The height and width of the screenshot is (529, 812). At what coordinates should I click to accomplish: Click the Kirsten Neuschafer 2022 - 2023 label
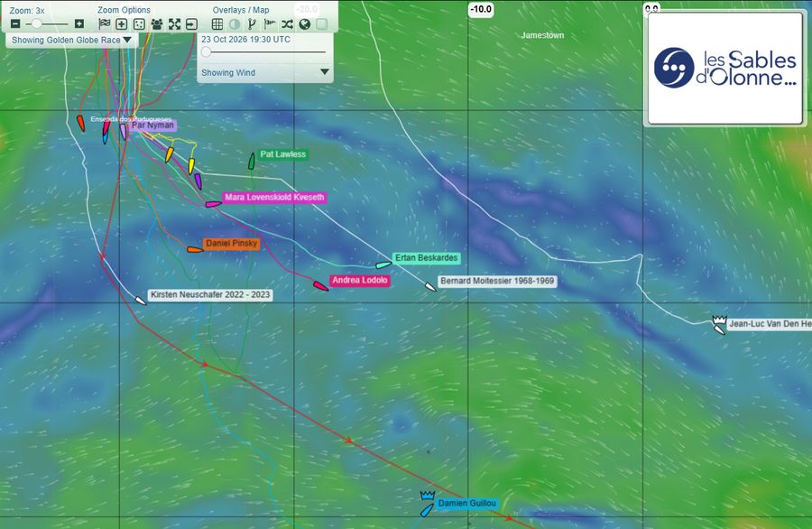pyautogui.click(x=210, y=295)
